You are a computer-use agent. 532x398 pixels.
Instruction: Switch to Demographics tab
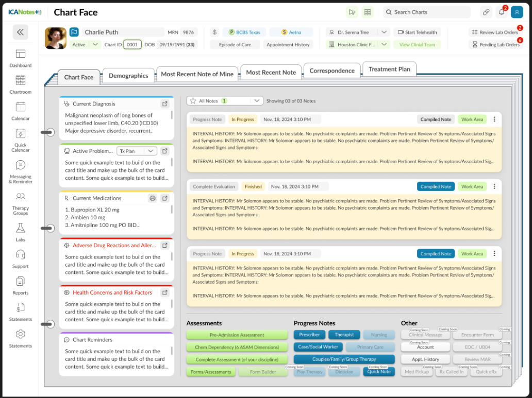(128, 76)
